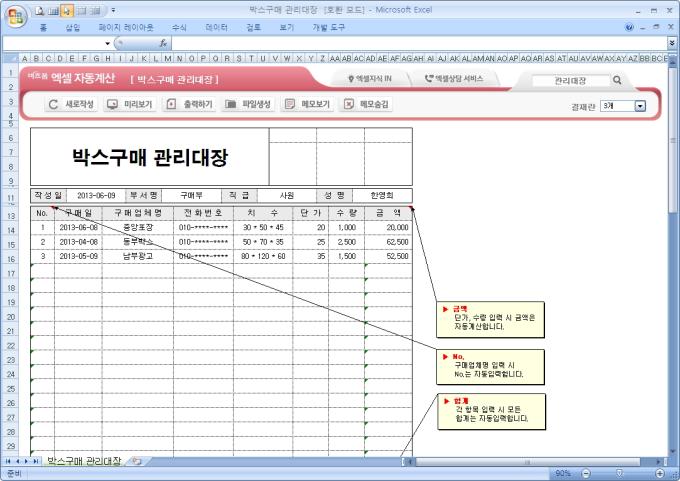Select column header M

pyautogui.click(x=168, y=58)
